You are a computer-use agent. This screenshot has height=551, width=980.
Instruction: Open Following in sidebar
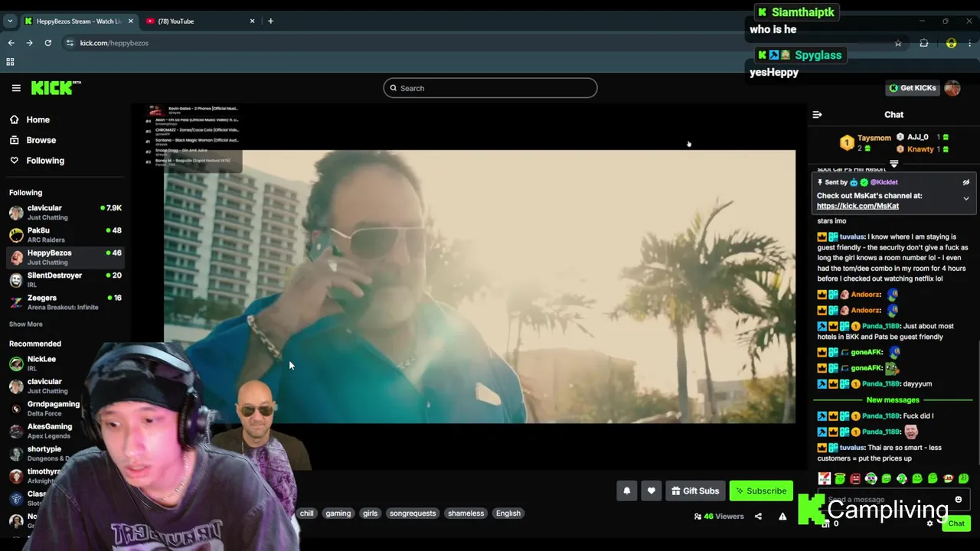pos(45,161)
